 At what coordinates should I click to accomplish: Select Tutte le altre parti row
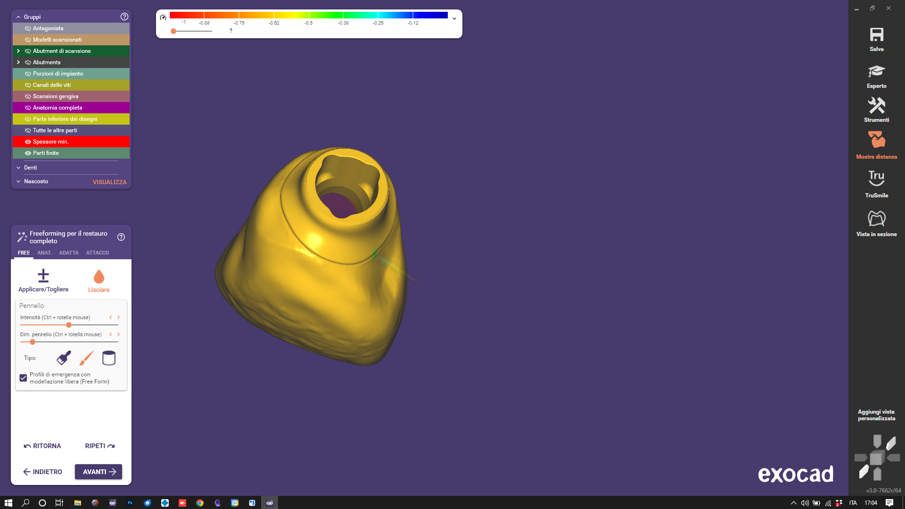71,130
